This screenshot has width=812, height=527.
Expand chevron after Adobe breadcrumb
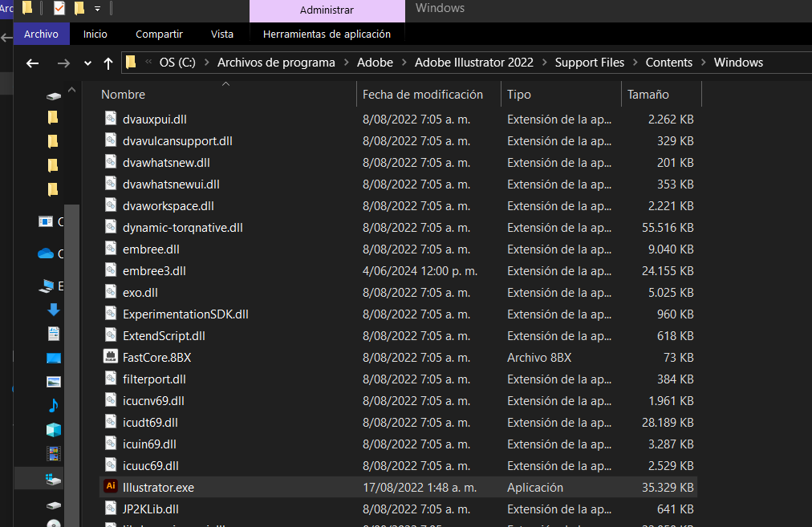point(404,62)
